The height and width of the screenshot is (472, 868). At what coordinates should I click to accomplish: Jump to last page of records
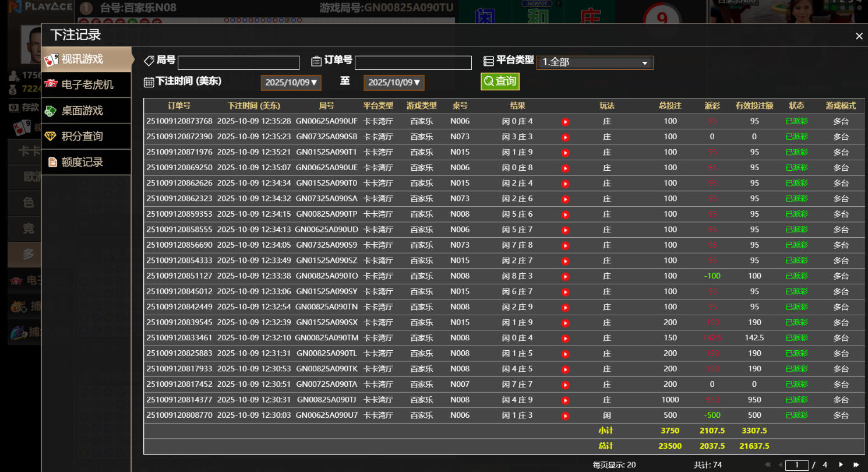tap(856, 464)
